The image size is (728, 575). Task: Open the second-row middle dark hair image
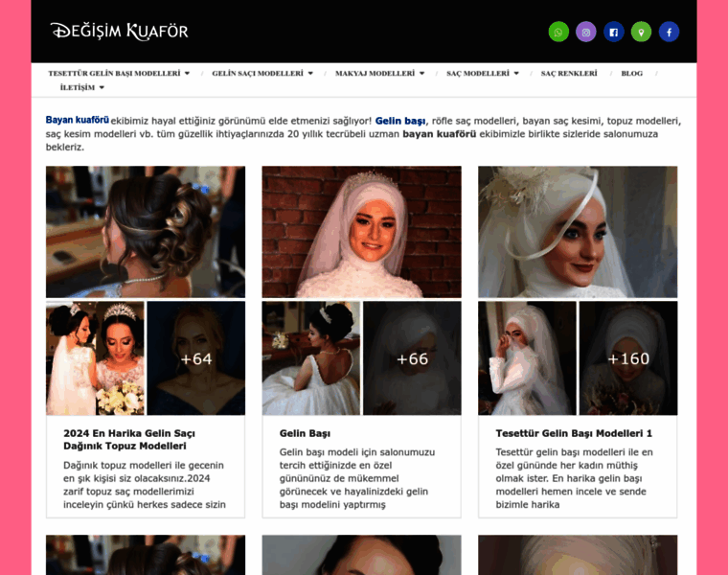[x=362, y=555]
